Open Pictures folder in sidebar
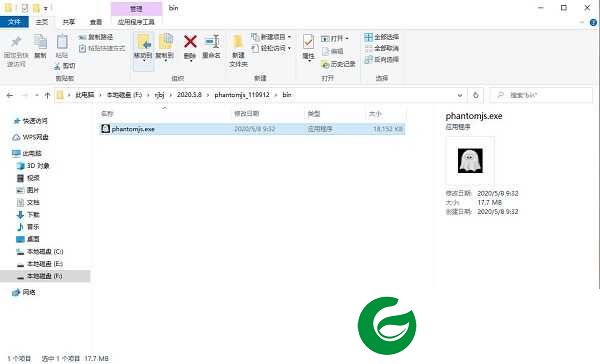Screen dimensions: 600x364 coord(29,190)
